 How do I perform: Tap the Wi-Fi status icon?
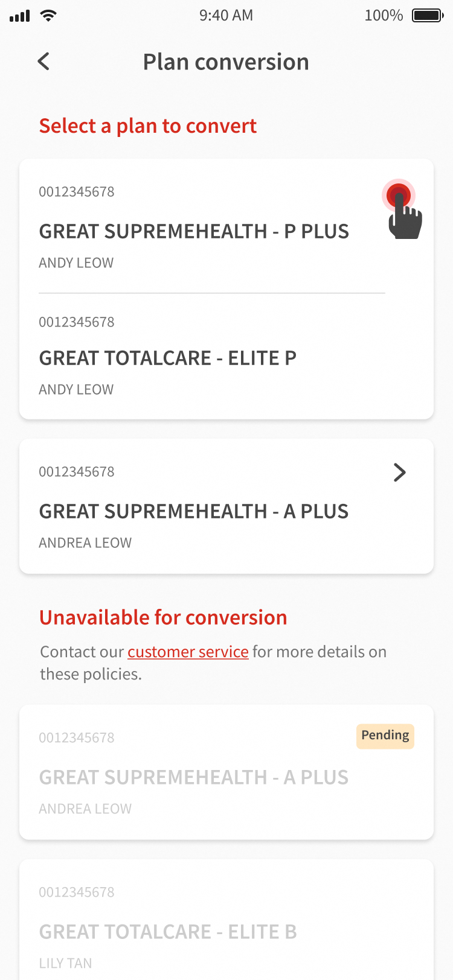pos(48,16)
